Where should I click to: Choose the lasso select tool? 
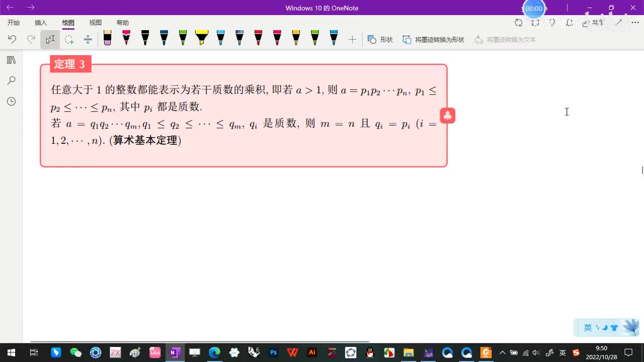click(69, 39)
